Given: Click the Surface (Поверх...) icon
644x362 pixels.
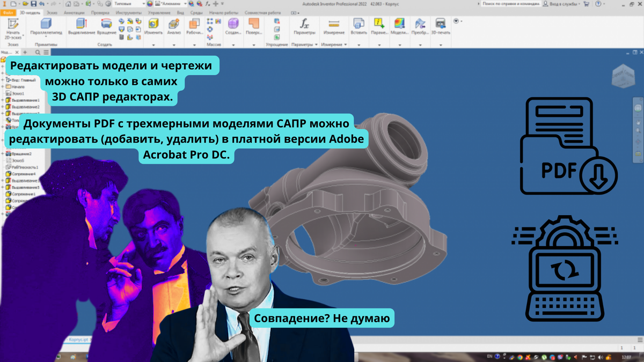Looking at the screenshot, I should click(253, 26).
